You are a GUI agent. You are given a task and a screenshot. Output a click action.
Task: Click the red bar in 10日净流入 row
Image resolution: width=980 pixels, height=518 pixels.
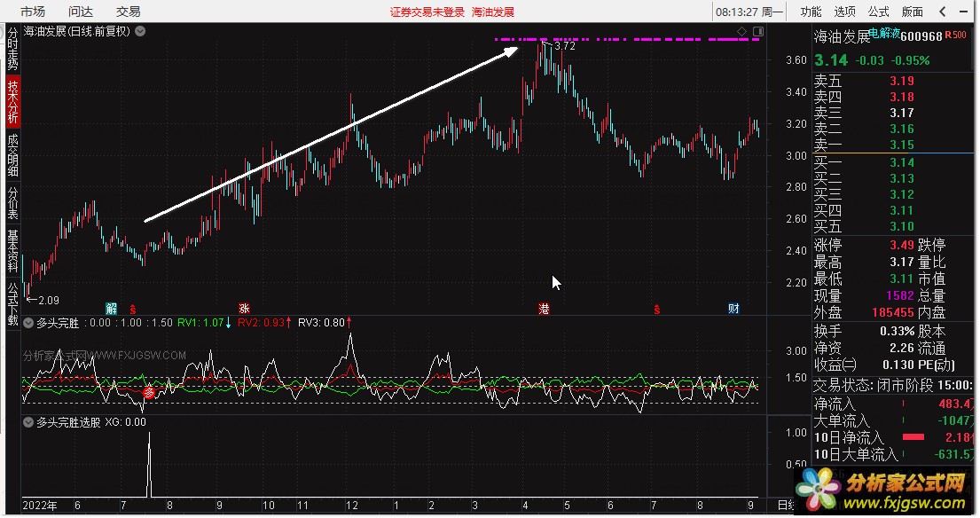913,437
